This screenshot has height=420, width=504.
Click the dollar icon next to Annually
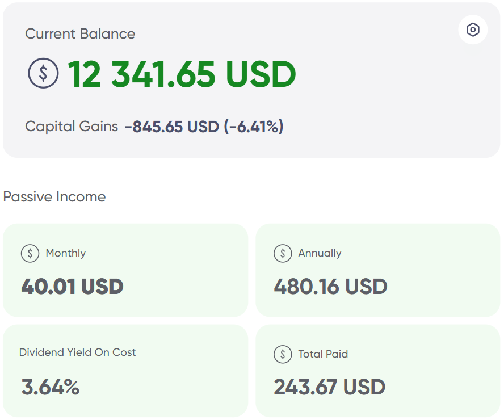click(x=283, y=253)
